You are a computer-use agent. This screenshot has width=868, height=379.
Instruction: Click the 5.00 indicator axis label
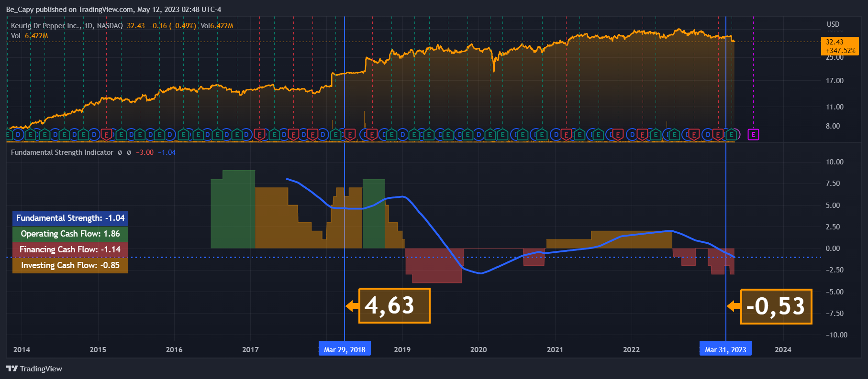(x=833, y=206)
